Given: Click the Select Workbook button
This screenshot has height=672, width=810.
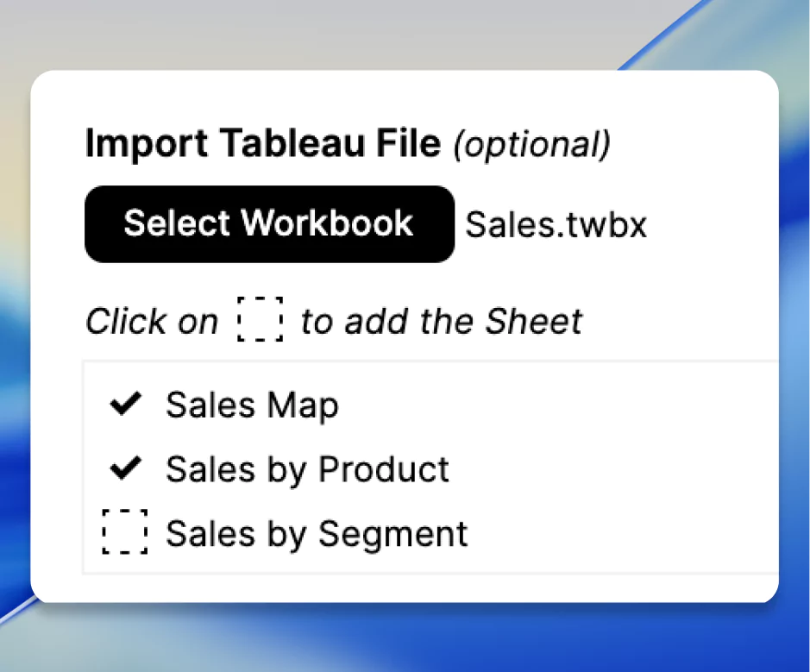Looking at the screenshot, I should point(269,223).
